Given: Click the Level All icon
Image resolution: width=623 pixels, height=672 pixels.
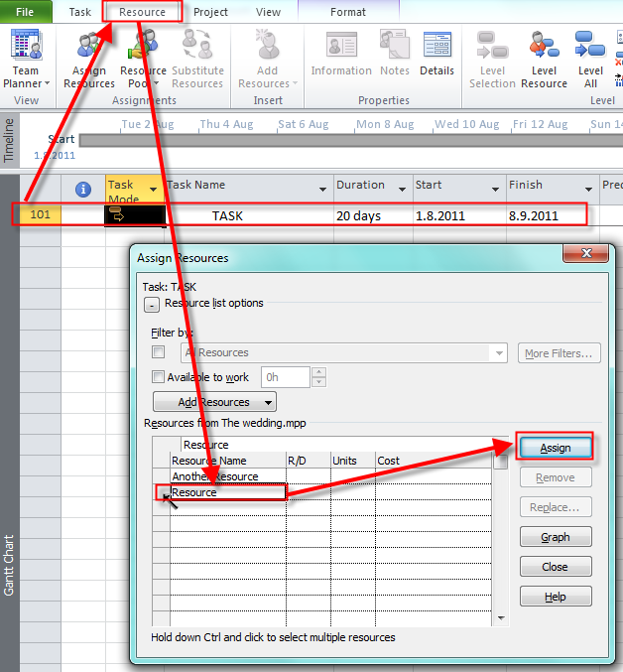Looking at the screenshot, I should (591, 60).
